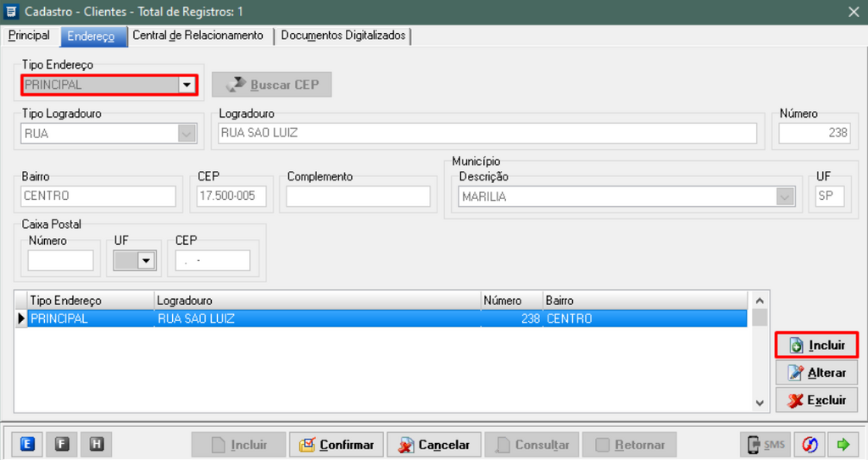
Task: Click the Complemento input field
Action: (358, 197)
